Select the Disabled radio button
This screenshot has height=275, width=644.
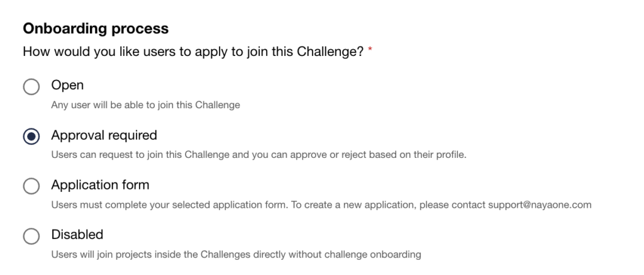(x=31, y=236)
